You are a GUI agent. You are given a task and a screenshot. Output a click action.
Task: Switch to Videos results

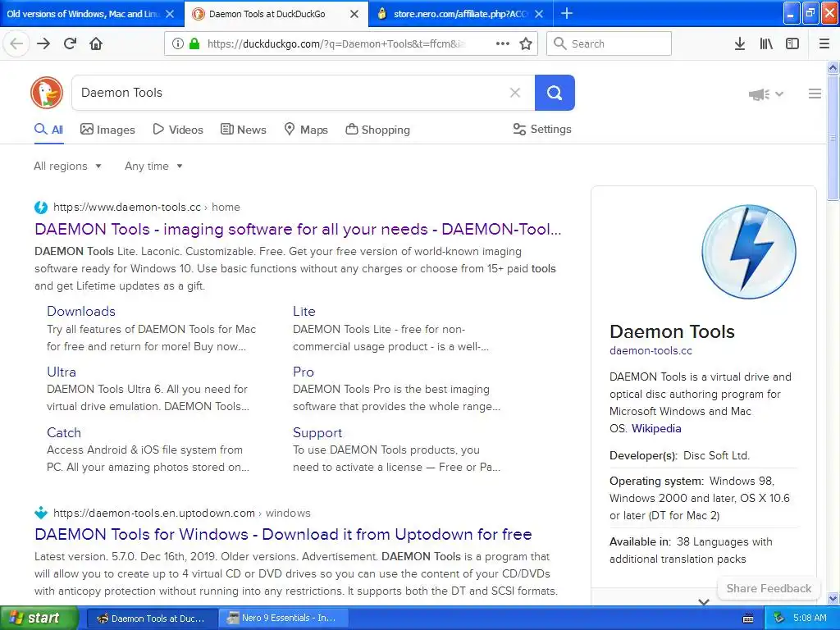tap(178, 130)
